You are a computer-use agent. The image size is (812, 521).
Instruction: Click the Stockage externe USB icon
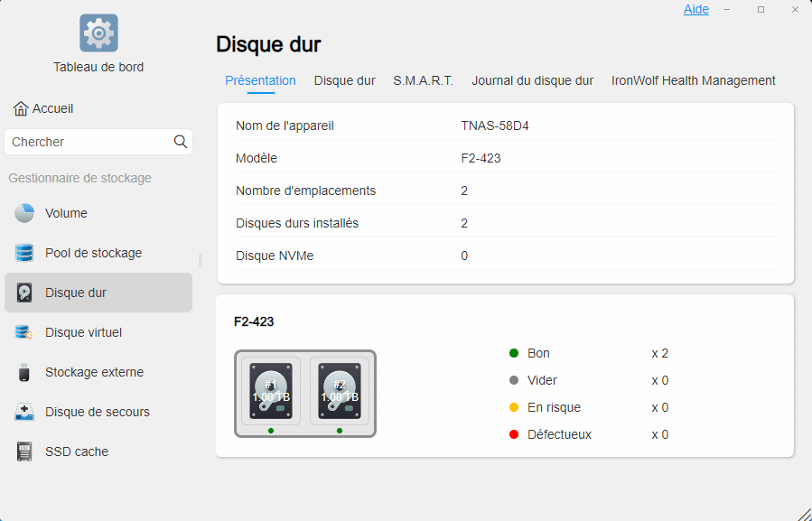[x=24, y=372]
